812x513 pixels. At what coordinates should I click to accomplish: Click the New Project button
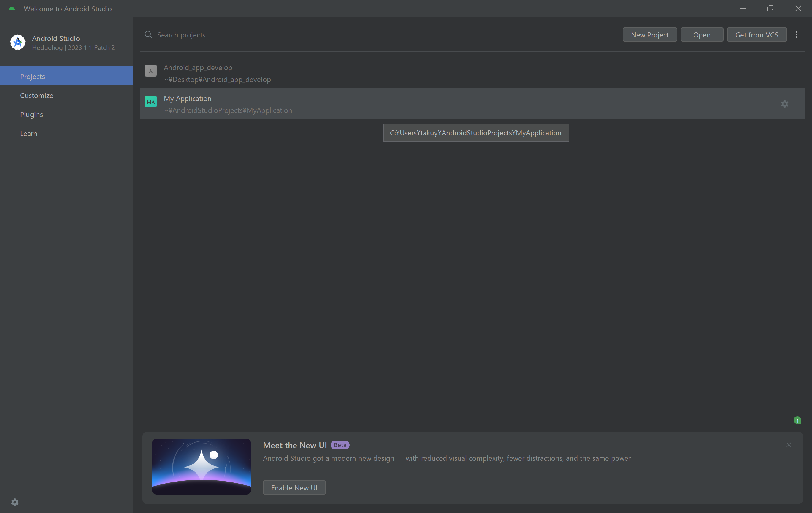click(x=649, y=35)
